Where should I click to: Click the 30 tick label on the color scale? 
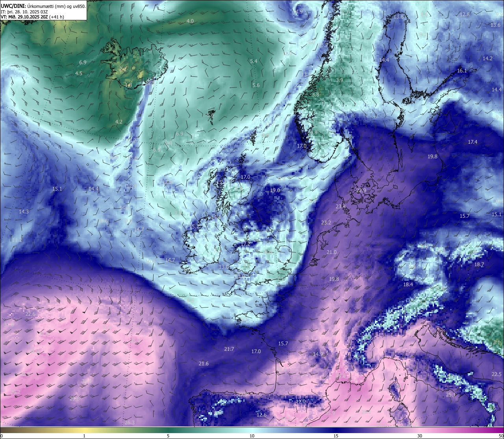(x=420, y=436)
